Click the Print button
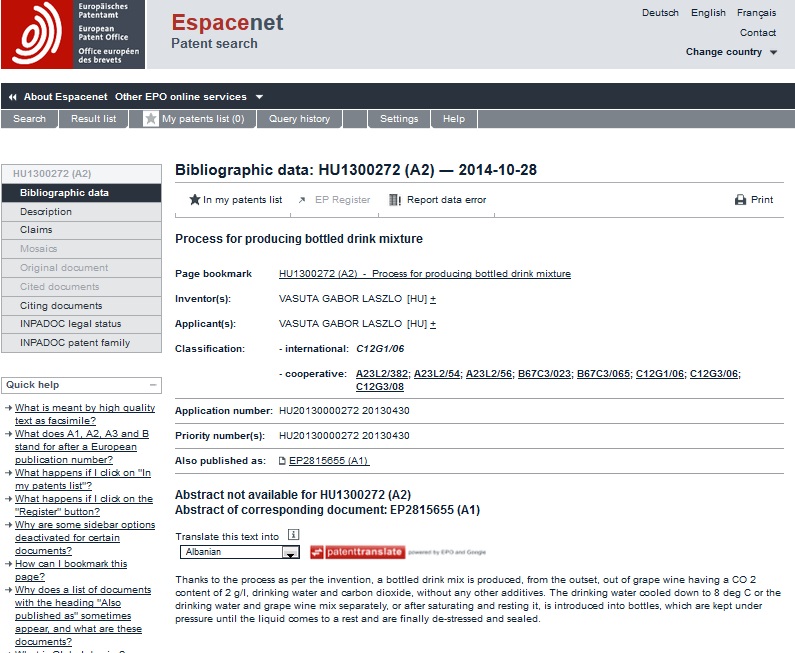The height and width of the screenshot is (653, 795). point(754,200)
